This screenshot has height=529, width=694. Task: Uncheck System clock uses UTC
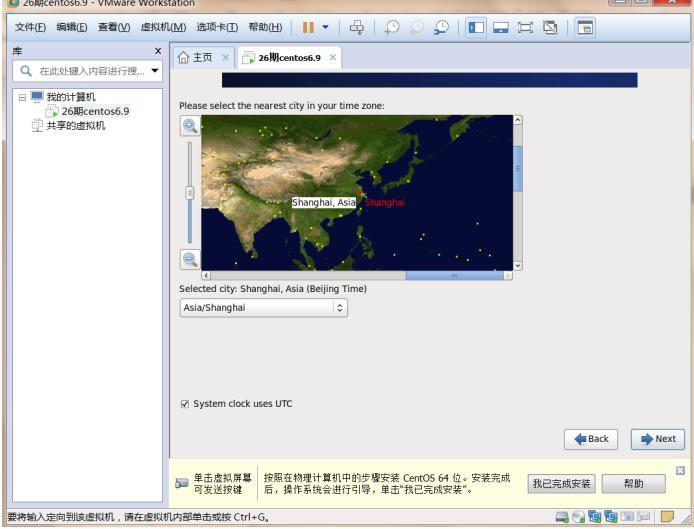185,404
